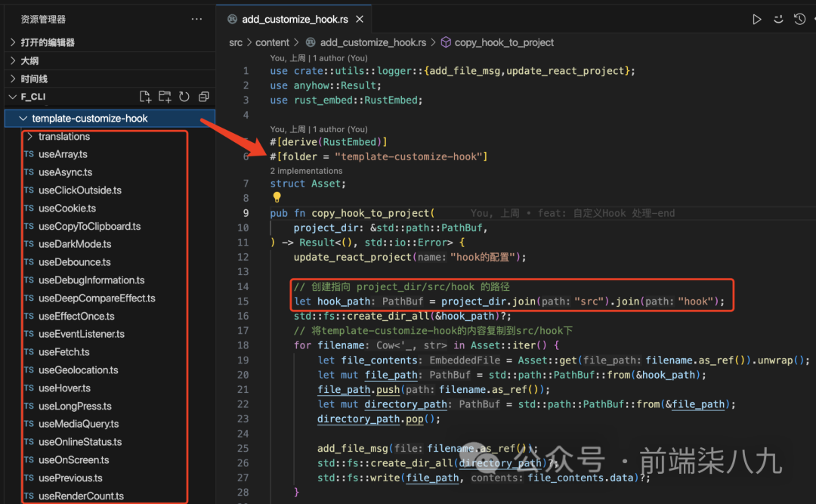Open useEventListener.ts file
Image resolution: width=816 pixels, height=504 pixels.
tap(81, 334)
